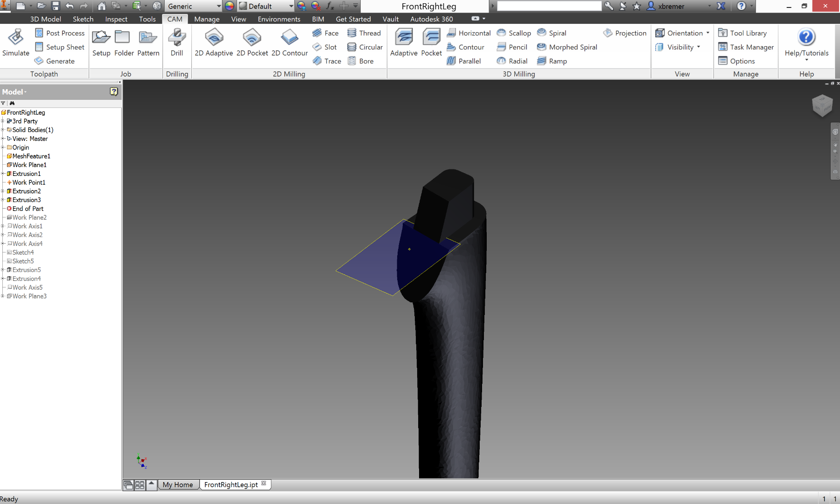The image size is (840, 504).
Task: Generate the toolpath
Action: (55, 61)
